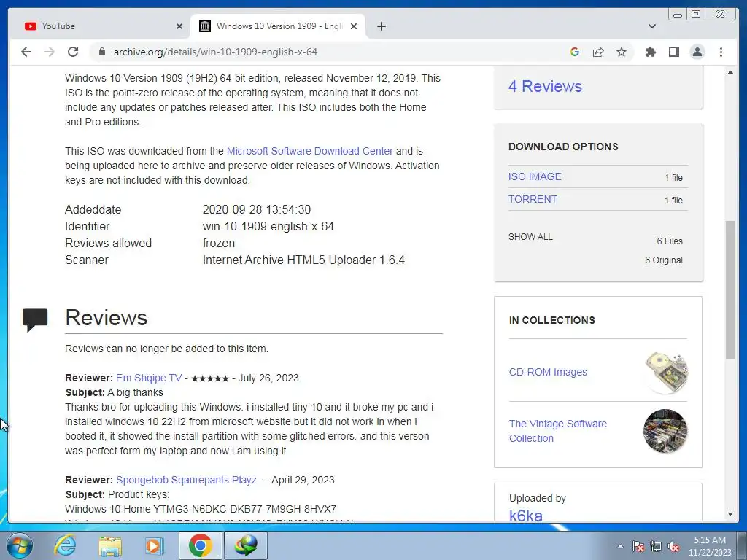Close the Windows 10 Version 1909 tab

pos(354,26)
